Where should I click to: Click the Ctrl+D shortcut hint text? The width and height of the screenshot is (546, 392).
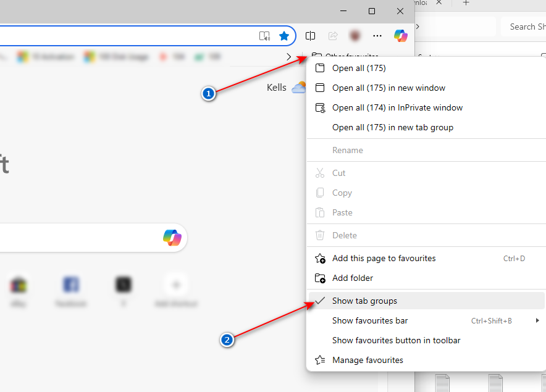(x=514, y=259)
